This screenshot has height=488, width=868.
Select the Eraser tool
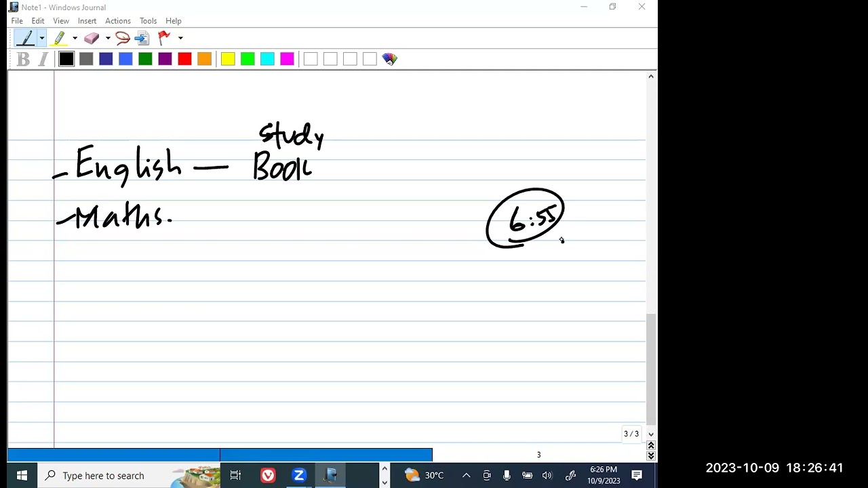tap(92, 38)
